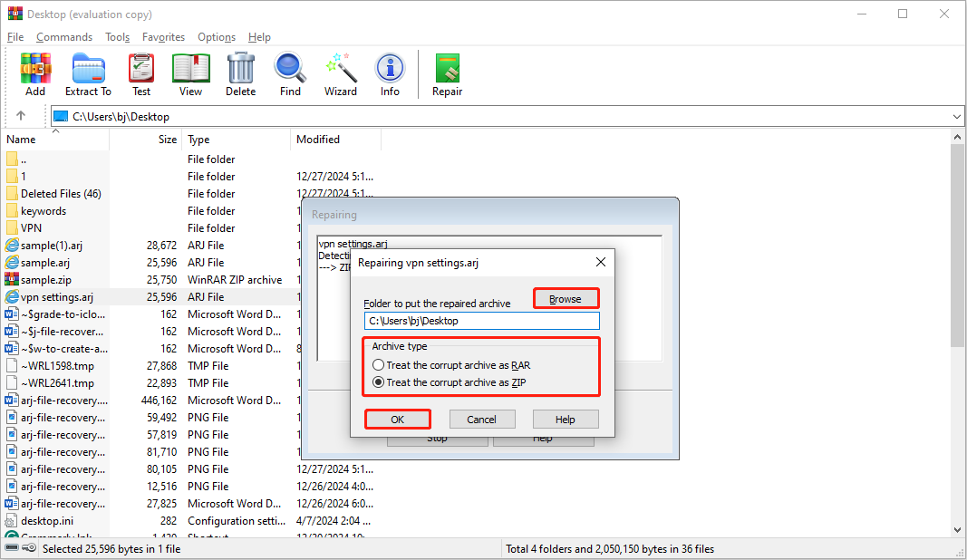Click the key icon in status bar
This screenshot has height=560, width=967.
(29, 547)
